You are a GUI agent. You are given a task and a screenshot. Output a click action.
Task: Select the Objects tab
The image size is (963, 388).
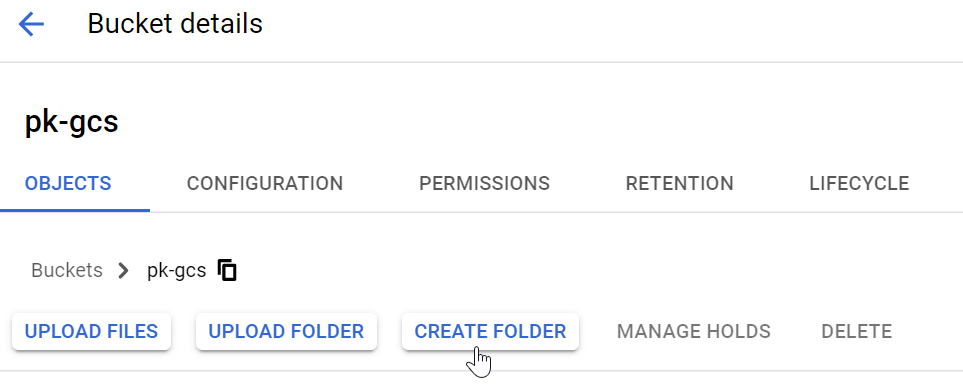(68, 183)
